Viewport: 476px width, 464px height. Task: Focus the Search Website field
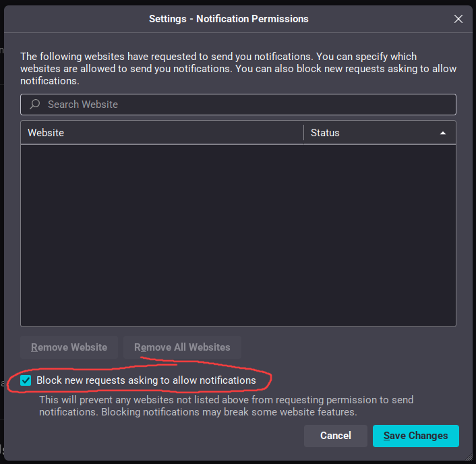pos(238,105)
